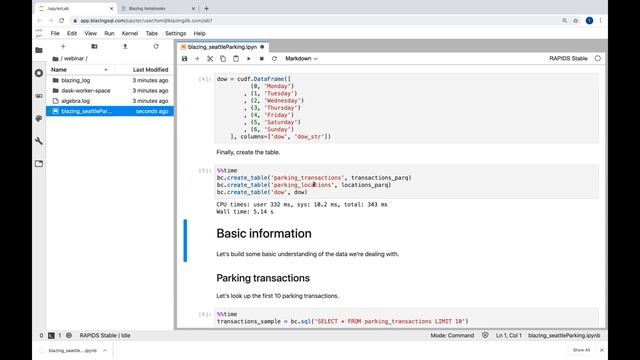The height and width of the screenshot is (360, 640).
Task: Paste cell from clipboard
Action: click(x=236, y=59)
